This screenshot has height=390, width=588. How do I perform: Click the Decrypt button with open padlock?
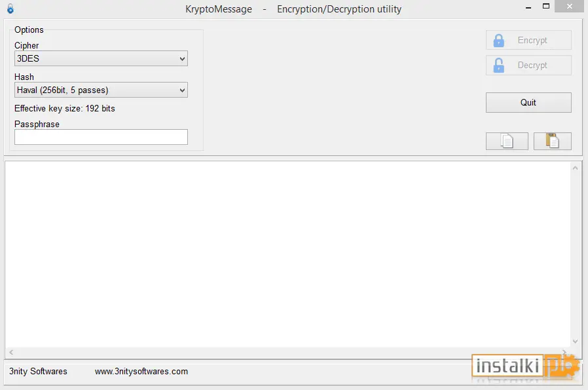[528, 66]
